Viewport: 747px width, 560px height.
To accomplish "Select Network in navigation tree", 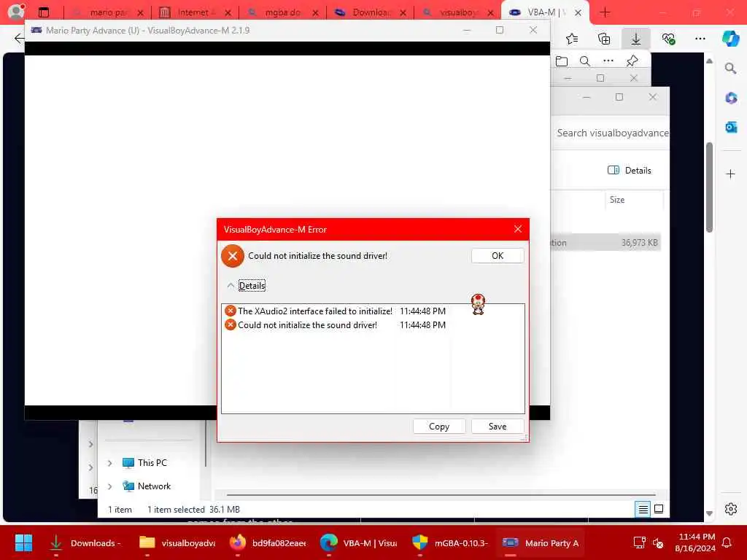I will 147,486.
